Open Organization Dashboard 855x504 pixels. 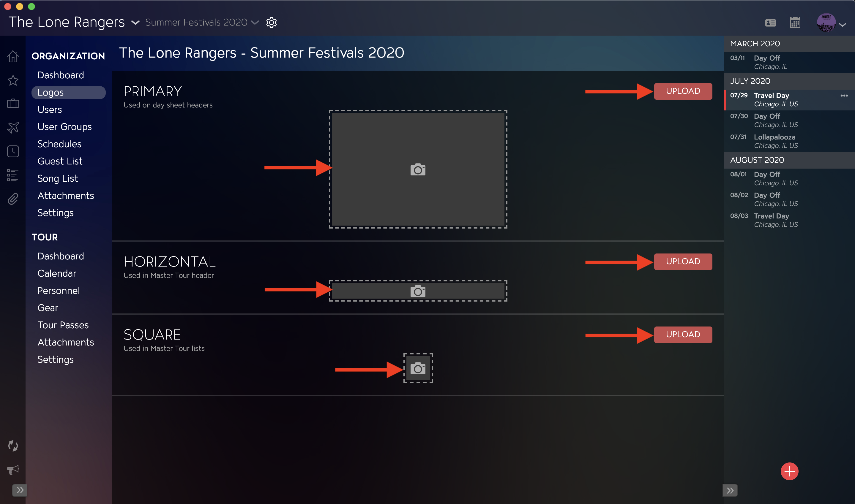point(61,75)
